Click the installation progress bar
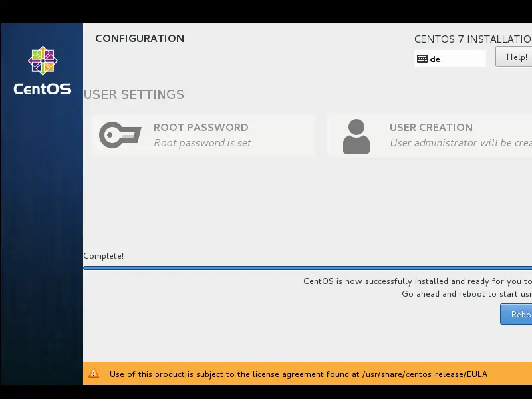The width and height of the screenshot is (532, 399). pos(308,268)
